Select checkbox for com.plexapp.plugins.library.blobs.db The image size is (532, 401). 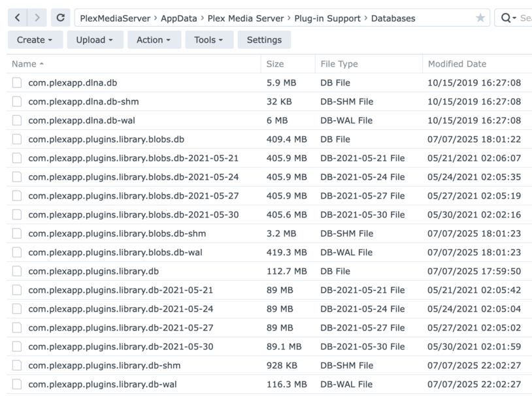tap(17, 139)
